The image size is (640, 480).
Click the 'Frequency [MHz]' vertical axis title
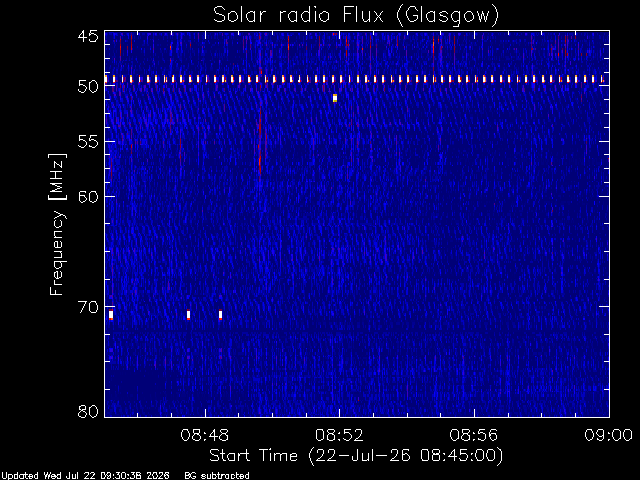57,224
